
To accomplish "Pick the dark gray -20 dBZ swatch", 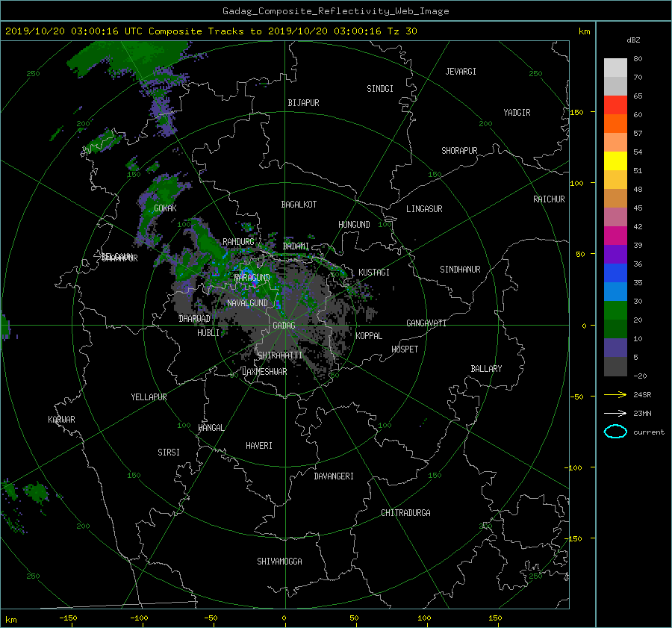I will pos(615,367).
